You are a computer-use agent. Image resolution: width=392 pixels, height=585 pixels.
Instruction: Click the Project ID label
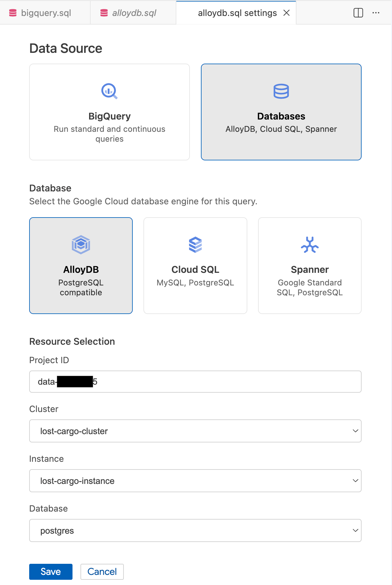tap(49, 360)
